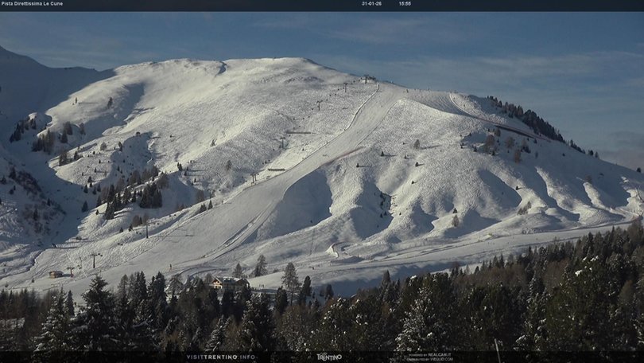Click the chalet building among the trees

pyautogui.click(x=227, y=283)
